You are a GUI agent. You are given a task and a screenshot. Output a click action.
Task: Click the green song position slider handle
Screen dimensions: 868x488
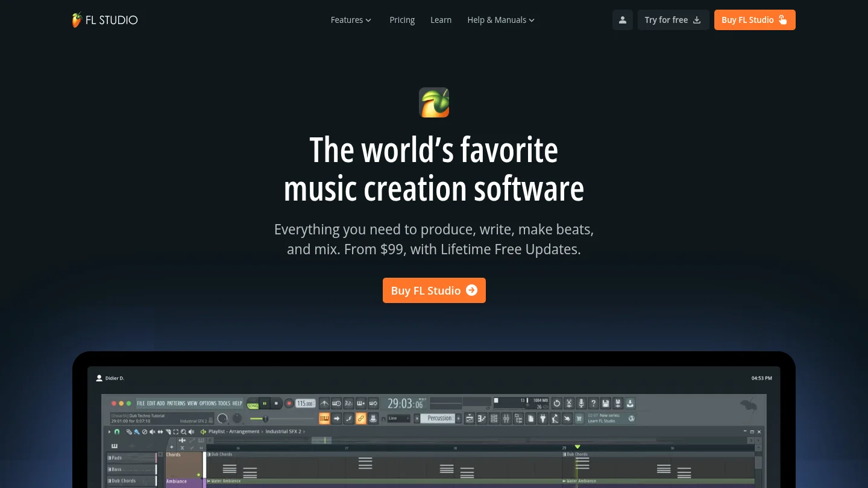pyautogui.click(x=265, y=419)
